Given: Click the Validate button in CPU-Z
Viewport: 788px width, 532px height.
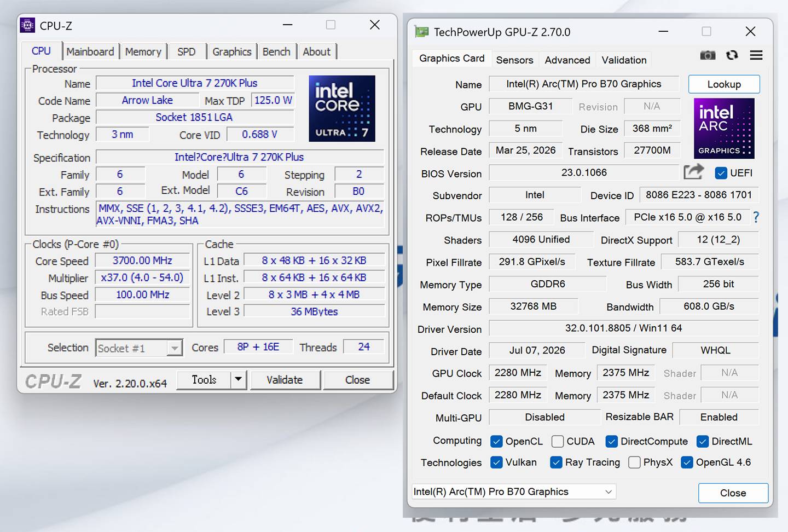Looking at the screenshot, I should tap(285, 379).
